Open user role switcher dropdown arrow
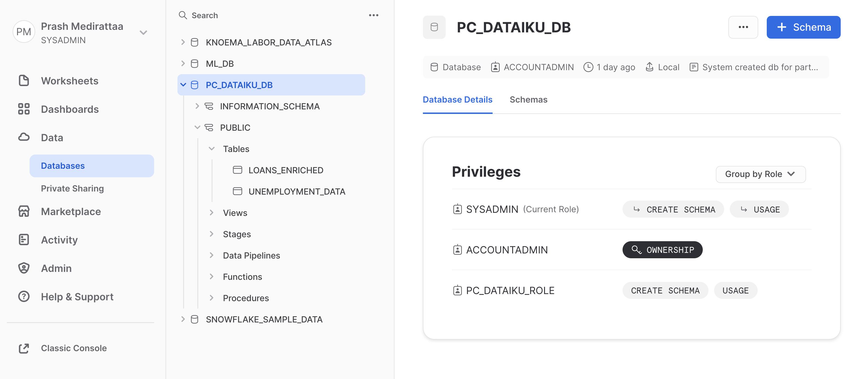This screenshot has width=868, height=379. 144,33
